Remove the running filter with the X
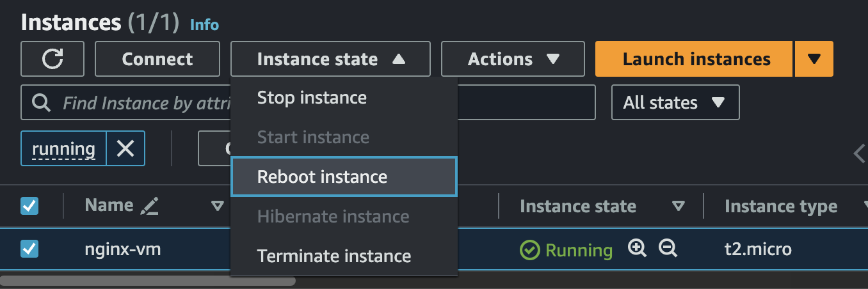Viewport: 868px width, 289px height. [x=125, y=149]
